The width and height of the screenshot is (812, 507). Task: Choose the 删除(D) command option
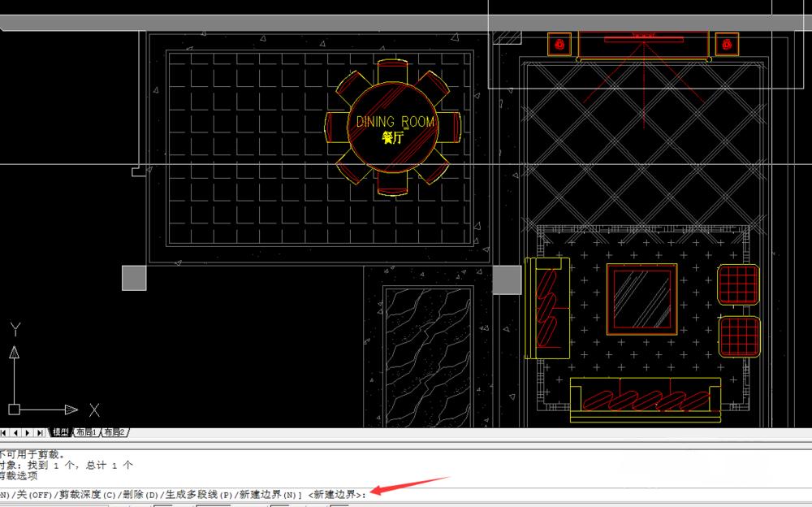(x=140, y=495)
